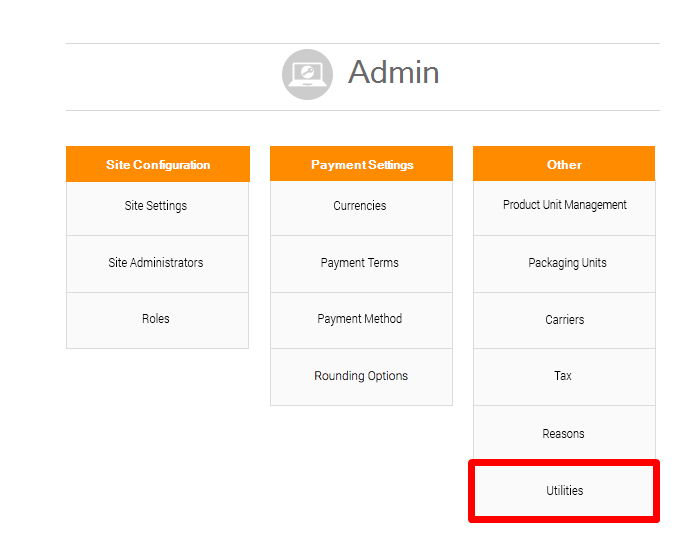Open Site Settings
The image size is (699, 547).
156,206
